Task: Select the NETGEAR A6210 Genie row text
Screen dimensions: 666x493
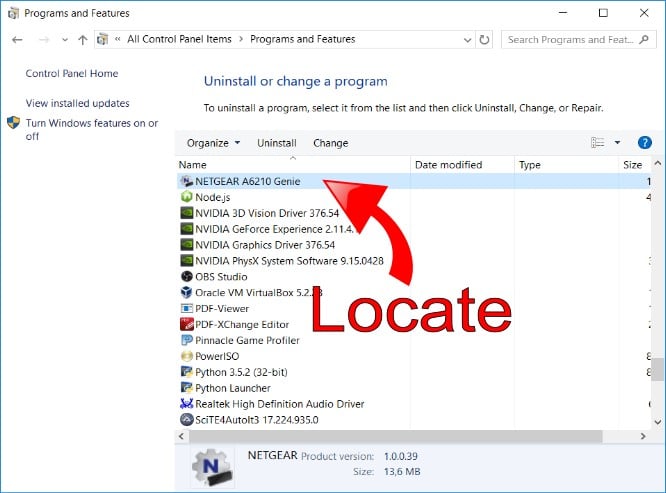Action: (248, 181)
